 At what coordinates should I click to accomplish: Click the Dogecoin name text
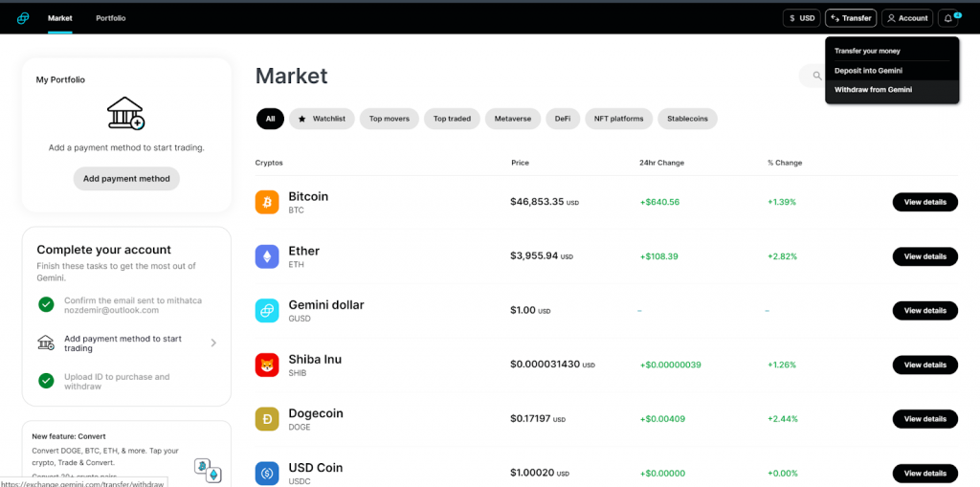pyautogui.click(x=316, y=413)
